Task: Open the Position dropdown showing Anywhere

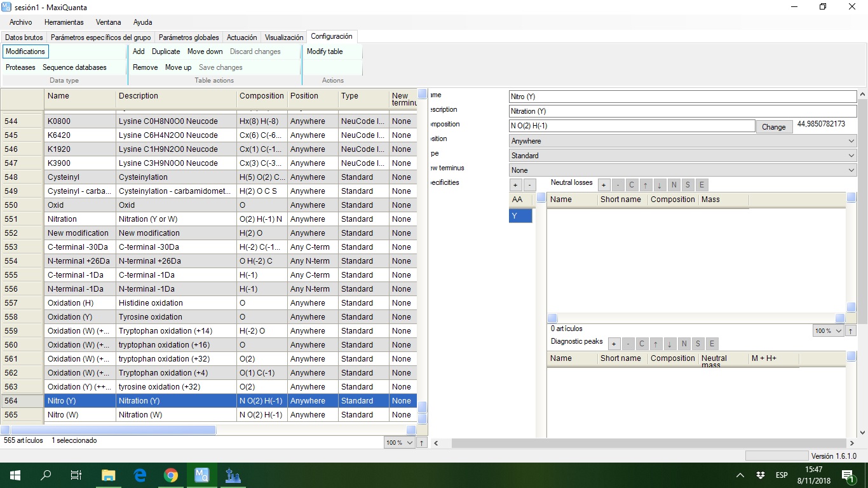Action: 682,141
